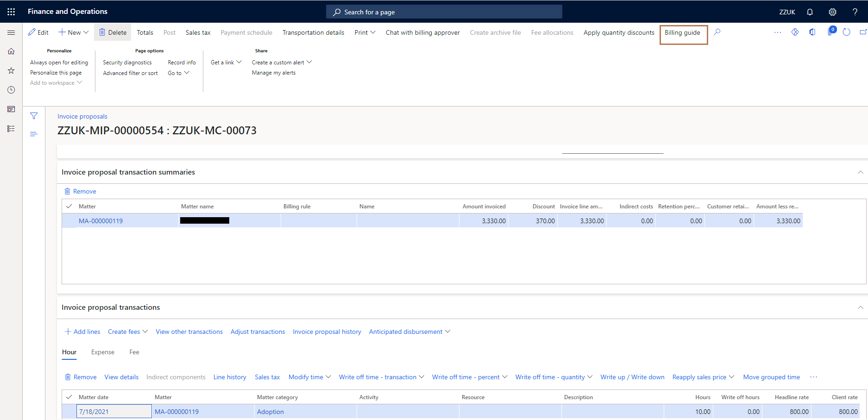
Task: Open Modules list icon in sidebar
Action: 11,129
